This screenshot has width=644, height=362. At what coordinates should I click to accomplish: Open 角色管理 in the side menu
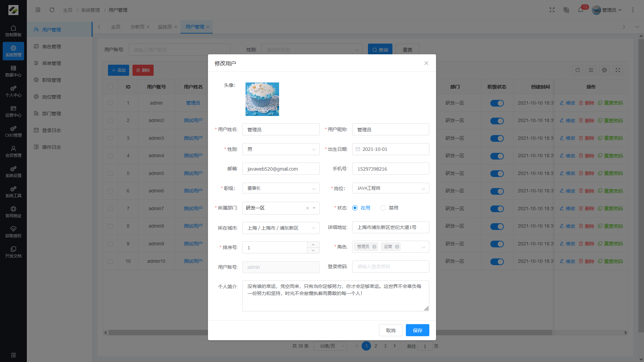(x=51, y=47)
